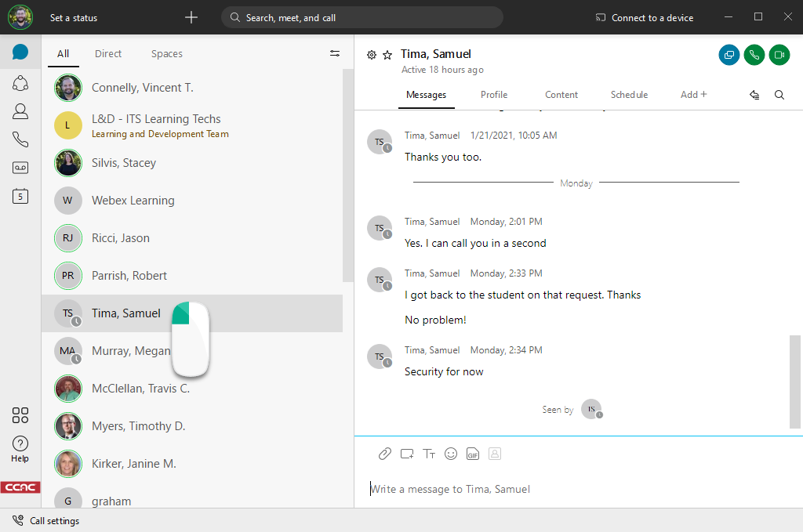Open conversation with Murray, Megan
This screenshot has width=803, height=532.
pyautogui.click(x=192, y=351)
